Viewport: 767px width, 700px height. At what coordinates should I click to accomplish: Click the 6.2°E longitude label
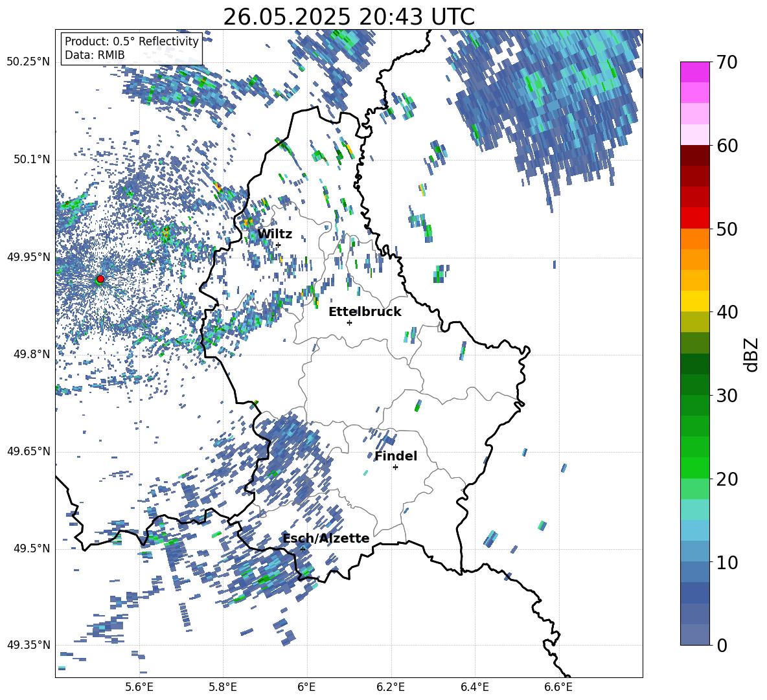pyautogui.click(x=391, y=687)
